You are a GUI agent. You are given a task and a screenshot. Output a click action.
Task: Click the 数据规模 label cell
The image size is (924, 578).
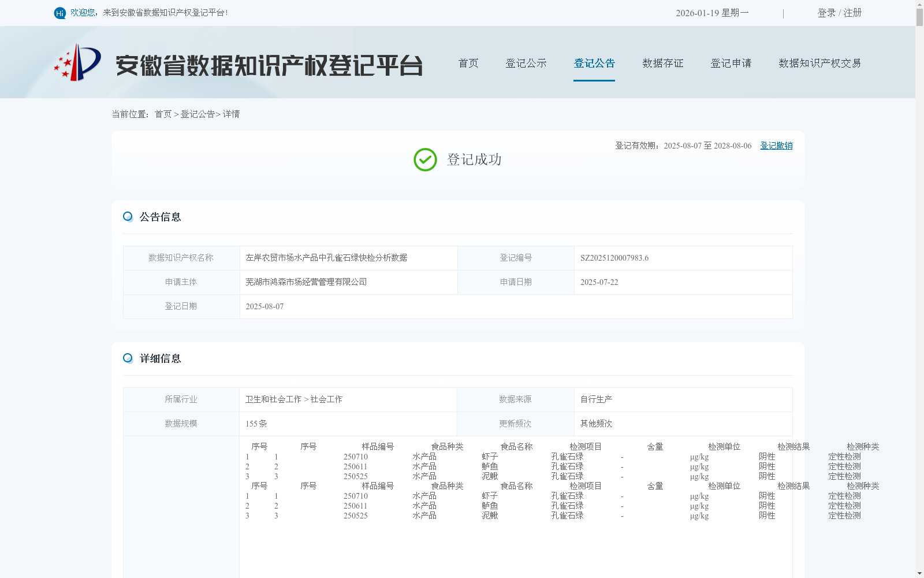181,424
